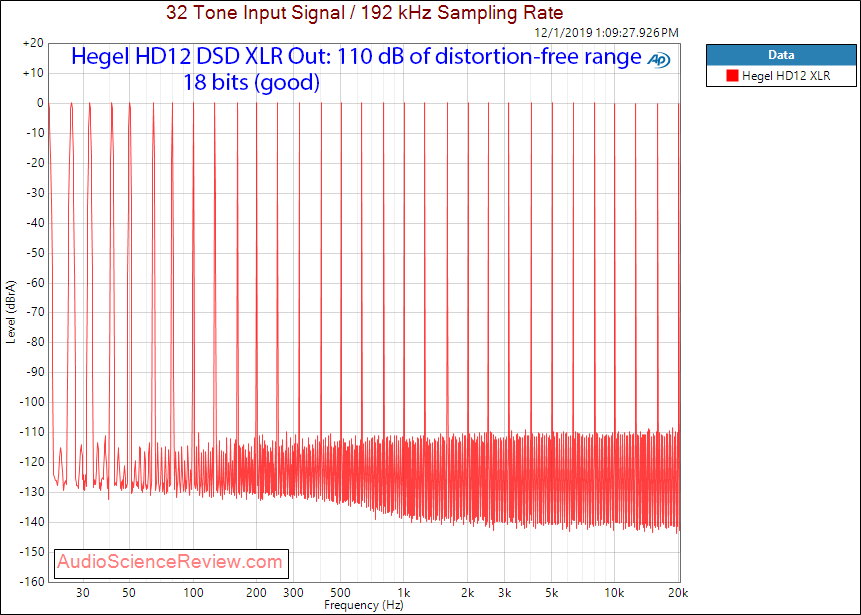Click the "-70" level axis tick
This screenshot has width=861, height=615.
click(33, 312)
